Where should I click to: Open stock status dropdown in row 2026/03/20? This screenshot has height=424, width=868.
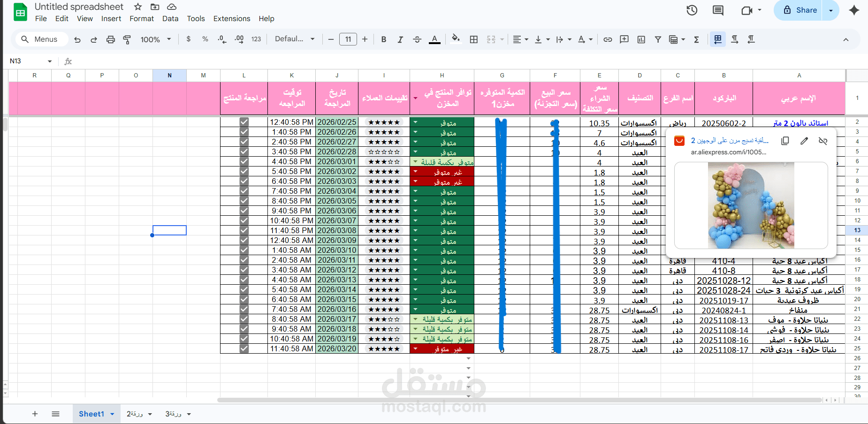coord(415,348)
